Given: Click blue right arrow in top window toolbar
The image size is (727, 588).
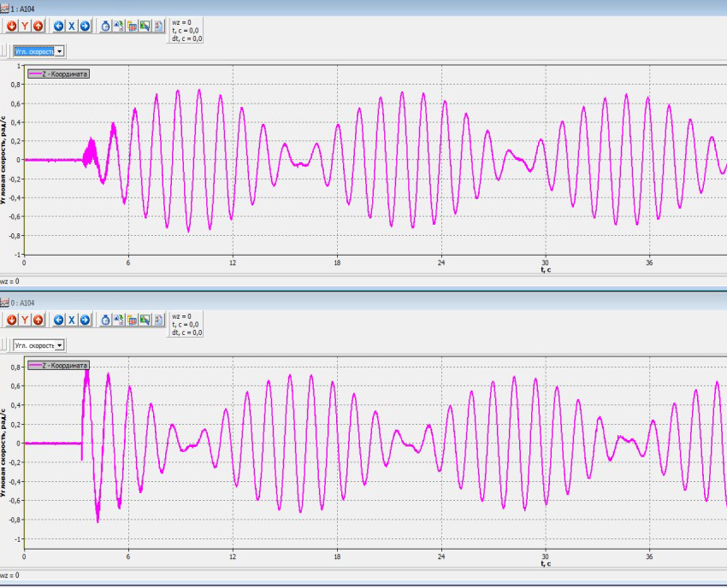Looking at the screenshot, I should 85,26.
